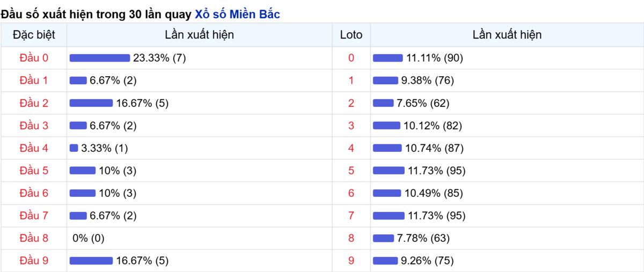Click the first Lần xuất hiện header
This screenshot has height=272, width=644.
199,35
